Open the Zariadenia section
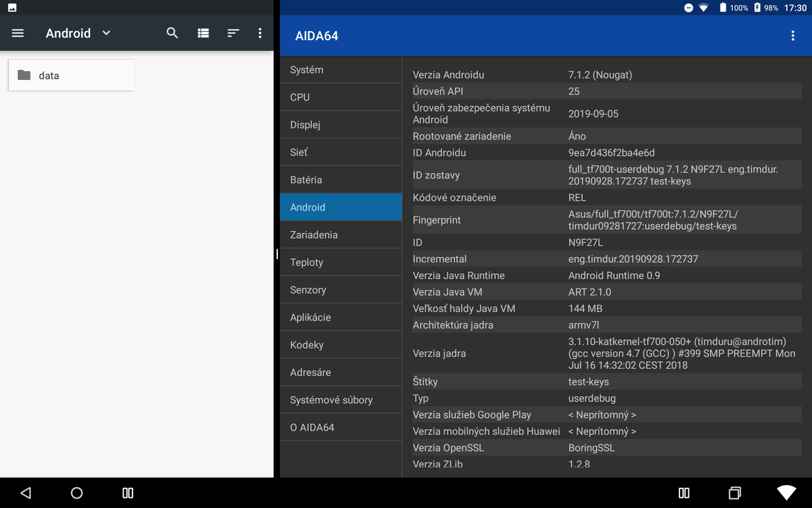 (x=341, y=235)
